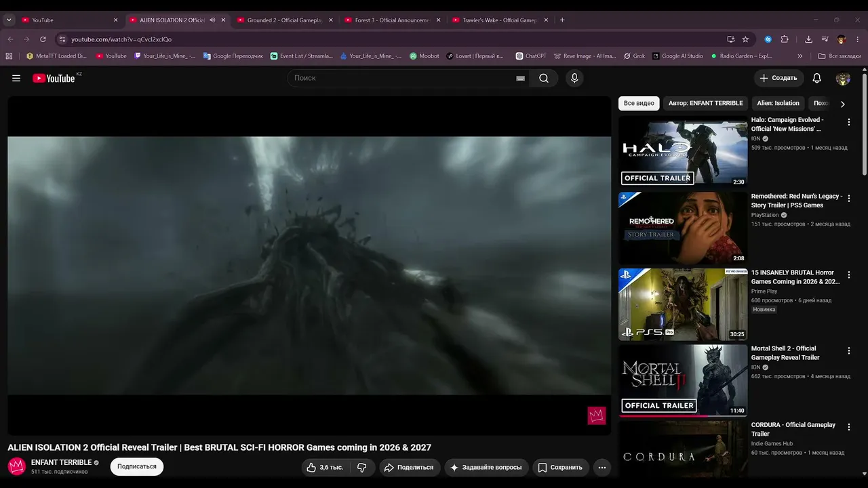Save video with 'Сохранить' button
The image size is (868, 488).
tap(560, 467)
